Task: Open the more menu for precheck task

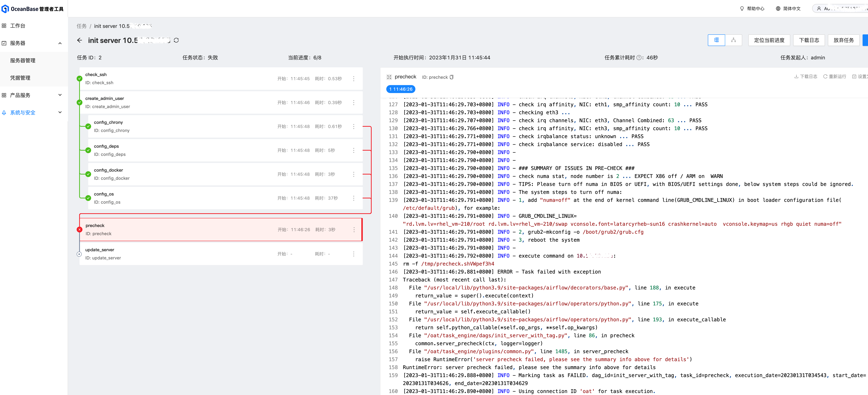Action: pyautogui.click(x=354, y=230)
